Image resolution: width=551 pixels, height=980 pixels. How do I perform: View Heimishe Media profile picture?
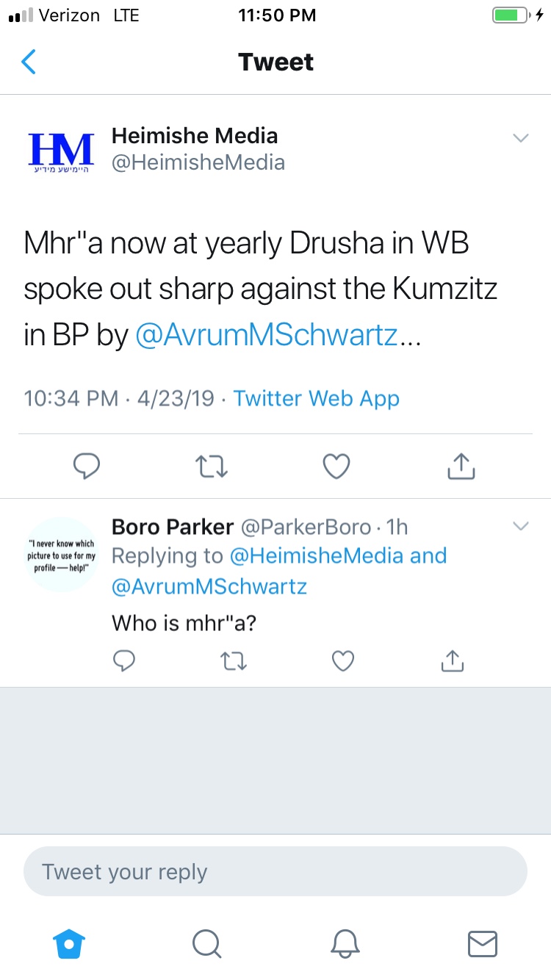pos(61,150)
